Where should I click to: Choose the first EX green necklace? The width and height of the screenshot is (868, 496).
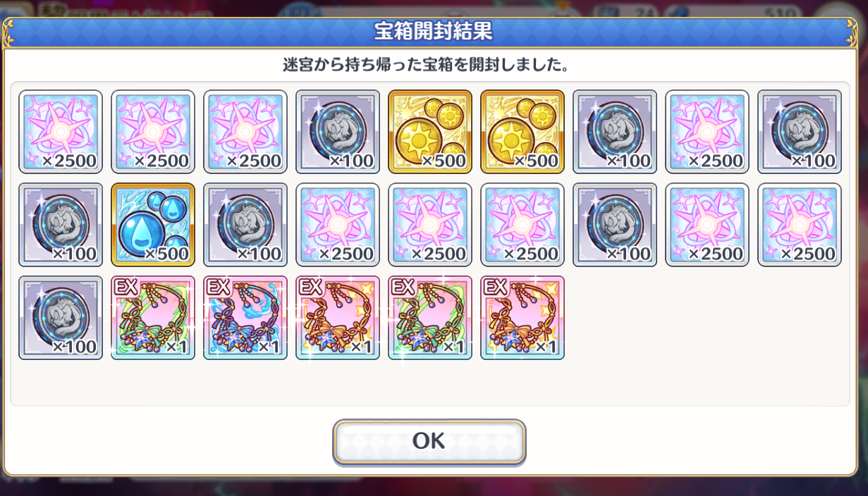[x=153, y=318]
